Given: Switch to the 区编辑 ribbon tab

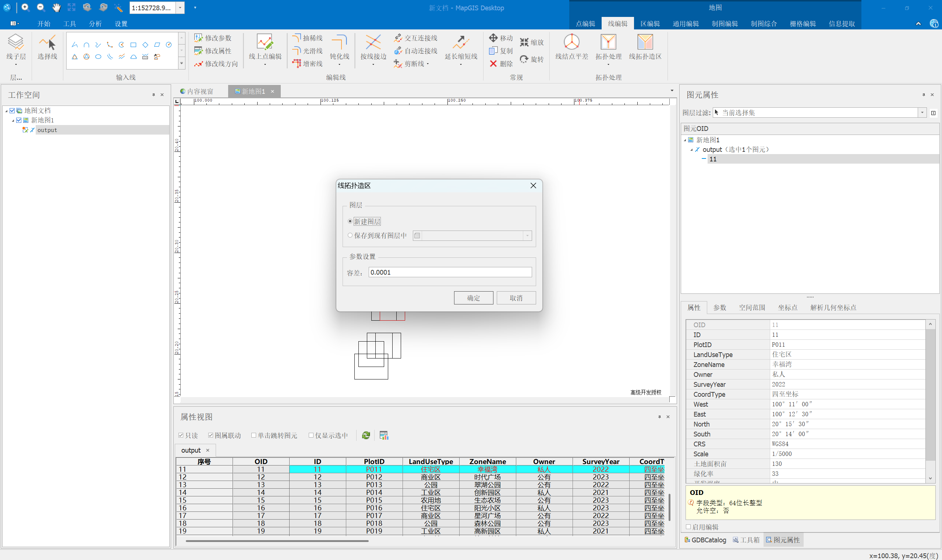Looking at the screenshot, I should click(650, 24).
